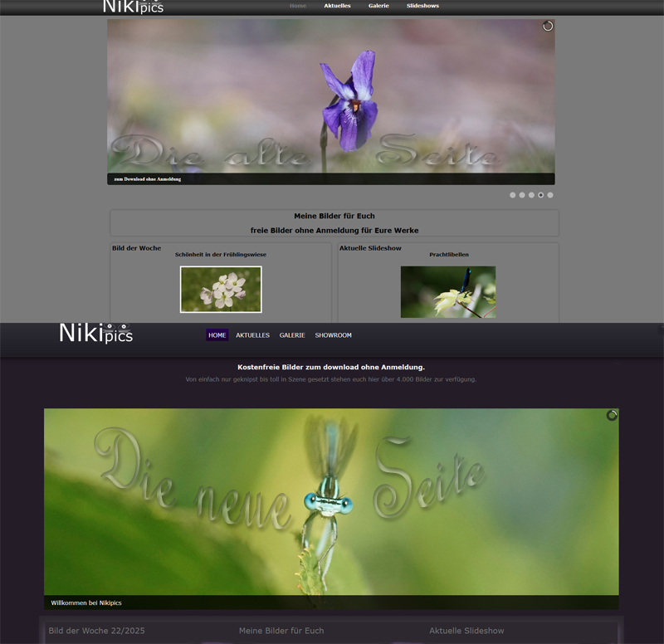
Task: Click the uppercase AKTUELLES menu item
Action: tap(252, 335)
